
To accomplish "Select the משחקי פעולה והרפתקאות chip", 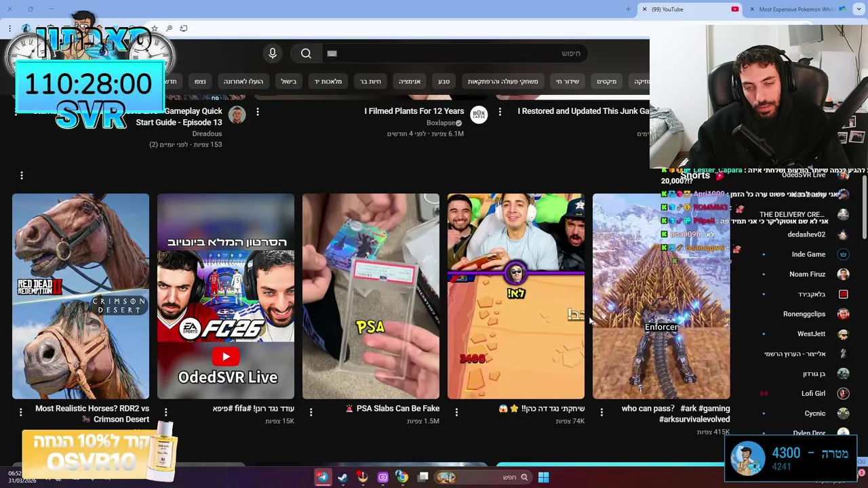I will (502, 81).
